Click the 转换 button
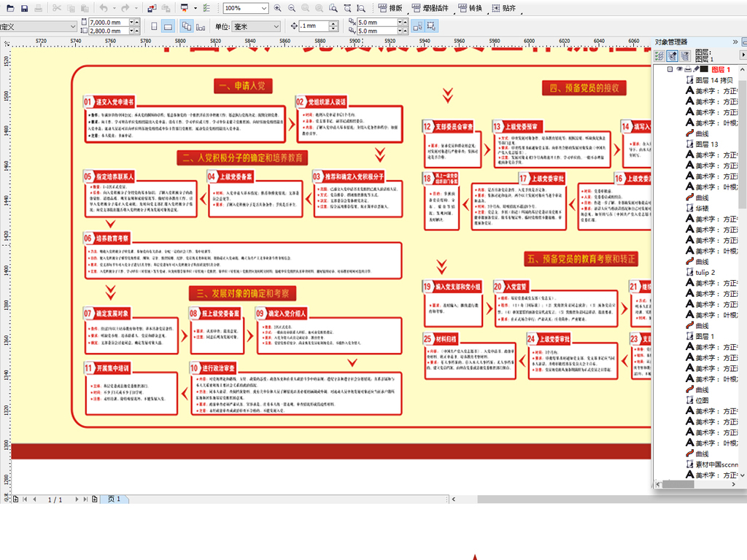 (470, 8)
